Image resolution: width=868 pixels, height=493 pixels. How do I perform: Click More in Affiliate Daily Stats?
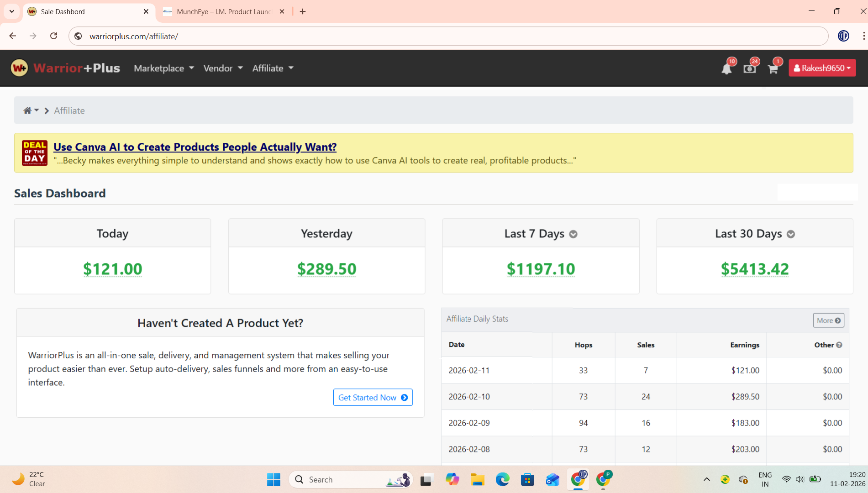pyautogui.click(x=828, y=320)
